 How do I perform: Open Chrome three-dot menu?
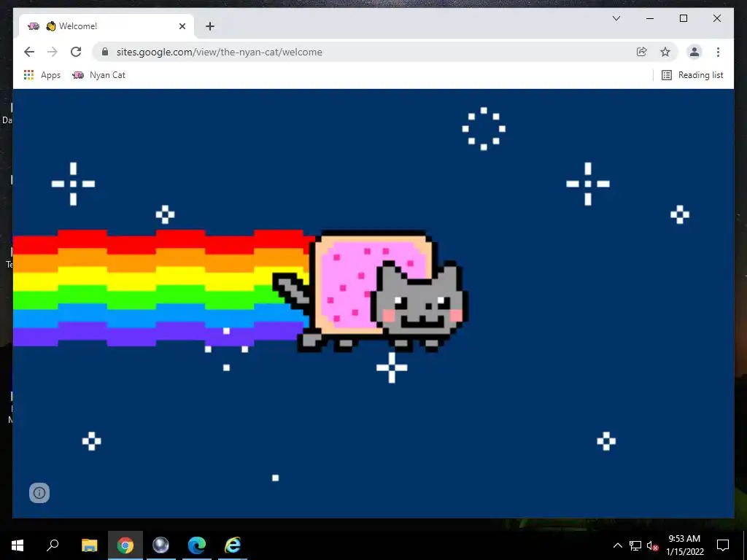point(718,52)
